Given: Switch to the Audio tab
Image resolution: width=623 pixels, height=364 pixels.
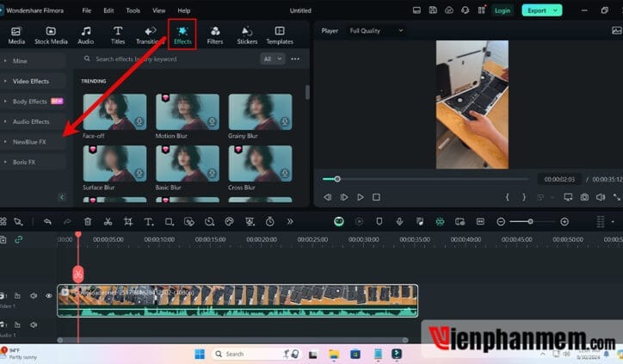Looking at the screenshot, I should coord(85,35).
